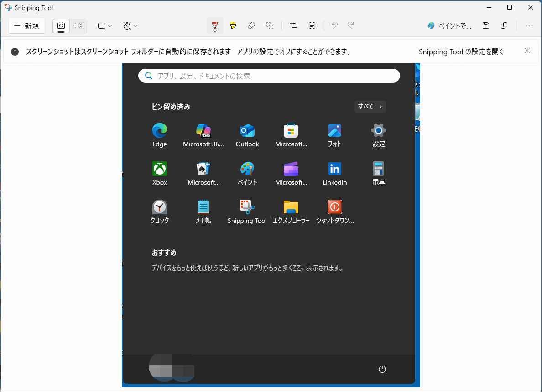Image resolution: width=542 pixels, height=392 pixels.
Task: Open Snipping Tool の設定を開く link
Action: pos(461,52)
